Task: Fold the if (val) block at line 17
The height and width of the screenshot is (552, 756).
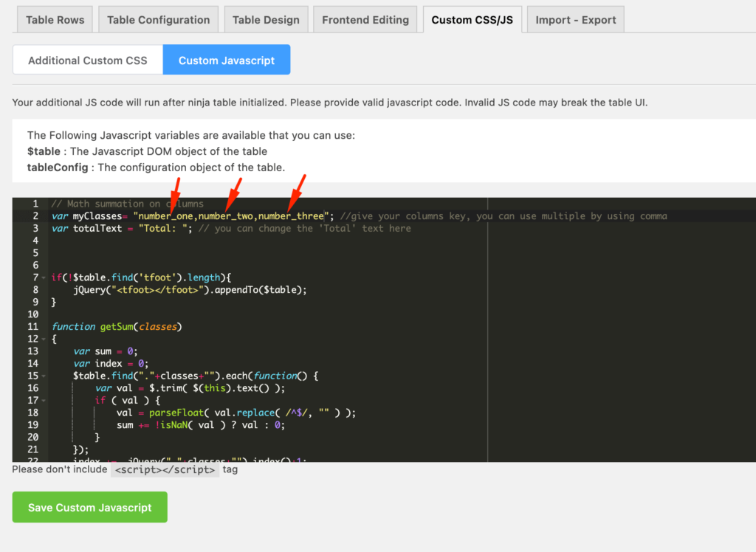Action: click(44, 401)
